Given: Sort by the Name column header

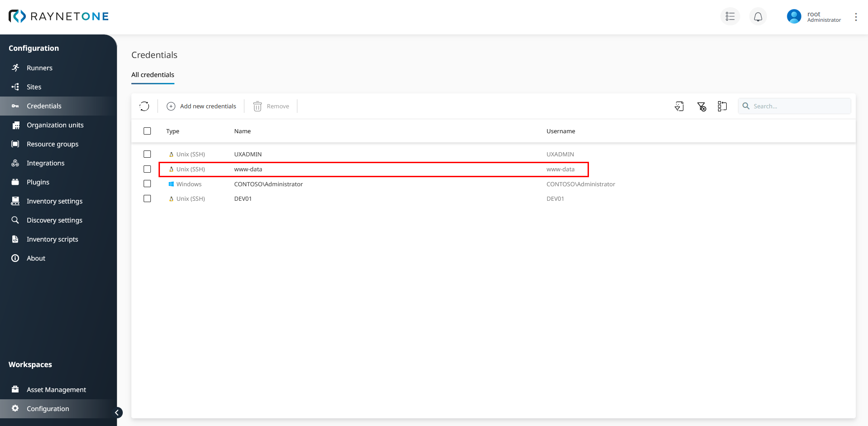Looking at the screenshot, I should point(242,131).
